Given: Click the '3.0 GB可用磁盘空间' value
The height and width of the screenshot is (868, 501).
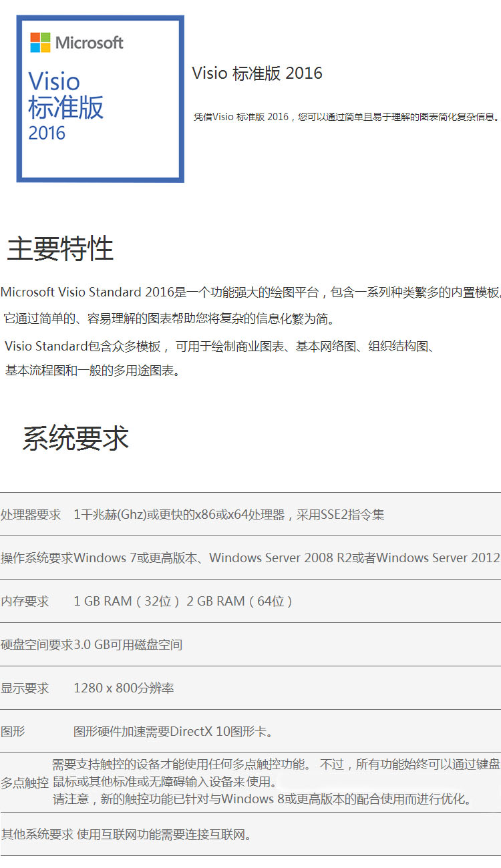Looking at the screenshot, I should tap(128, 645).
